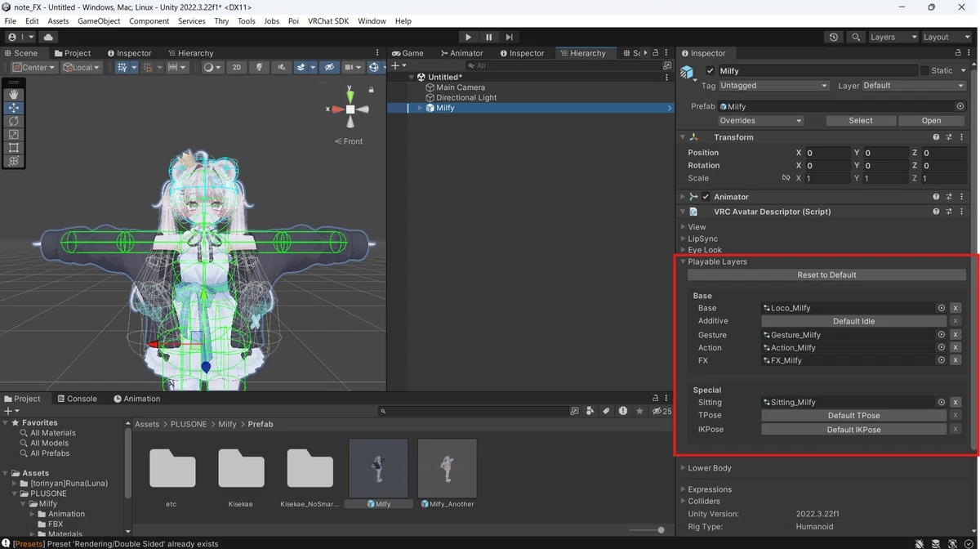Open draw mode shading dropdown
This screenshot has width=980, height=549.
212,67
